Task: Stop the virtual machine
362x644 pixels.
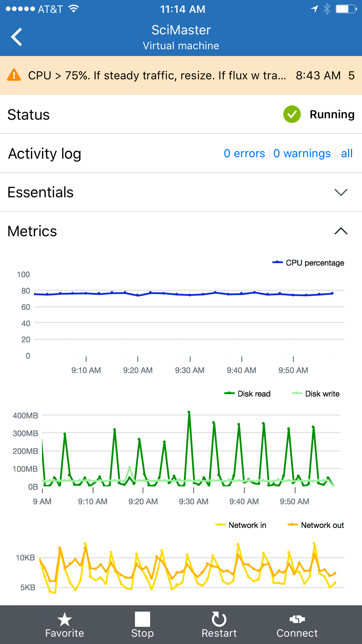Action: pos(143,625)
